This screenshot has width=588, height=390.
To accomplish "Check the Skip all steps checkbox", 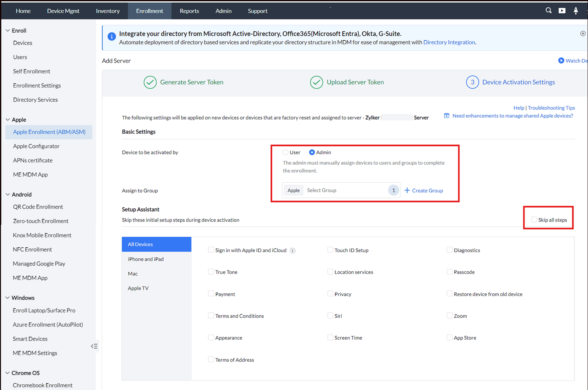I will (534, 220).
